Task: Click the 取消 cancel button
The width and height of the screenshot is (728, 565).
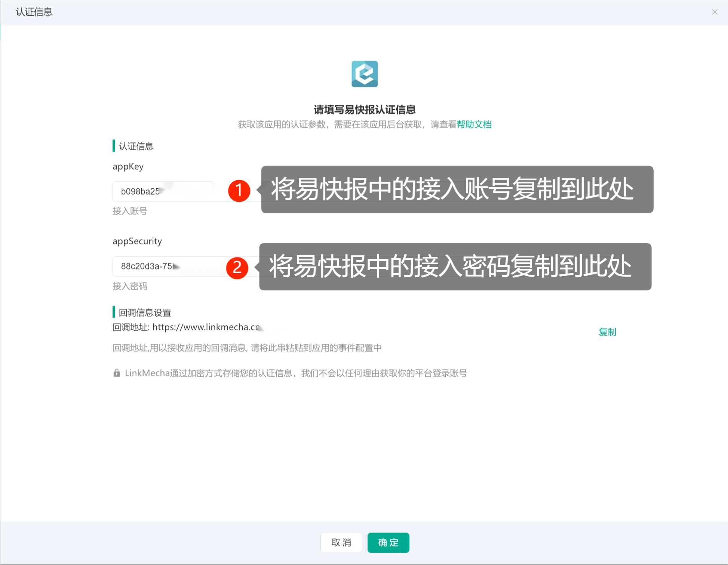Action: coord(341,542)
